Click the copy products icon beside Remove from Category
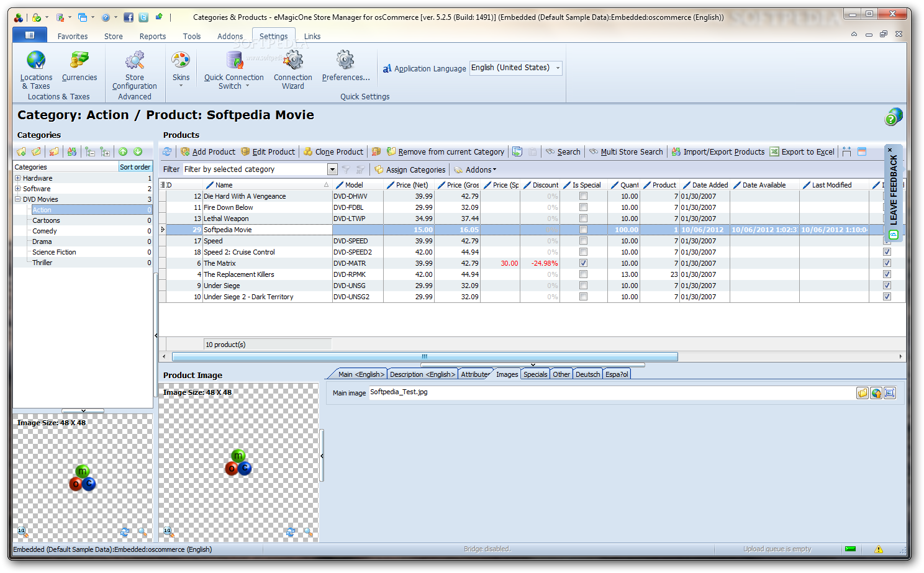Screen dimensions: 924x573 (517, 151)
